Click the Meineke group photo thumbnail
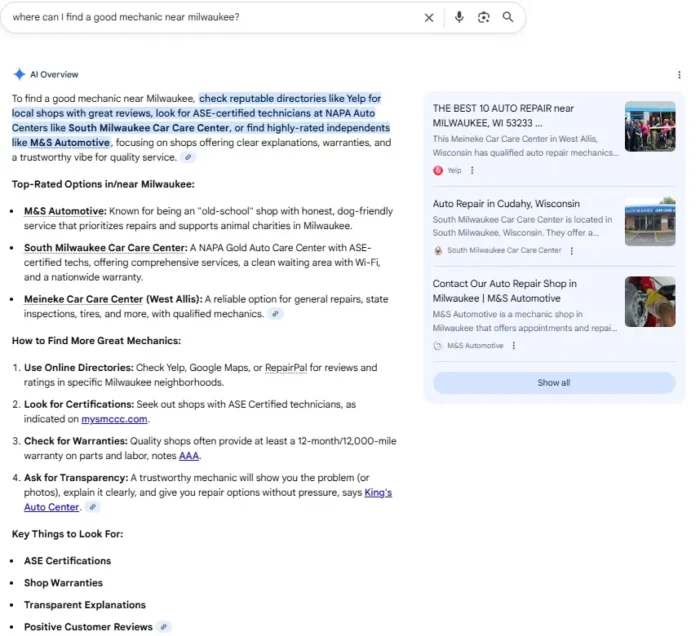The width and height of the screenshot is (700, 636). coord(650,126)
